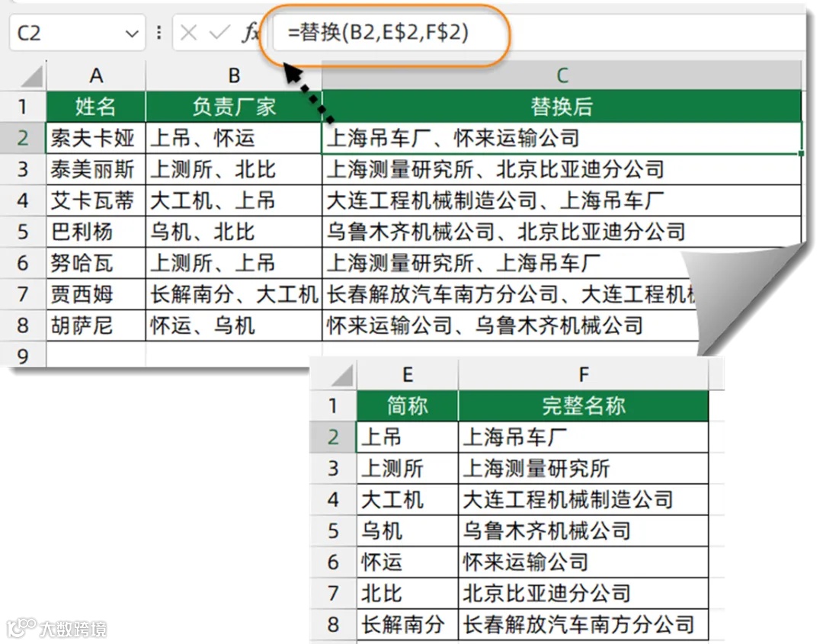Click cell 怀来运输公司 in column F
The height and width of the screenshot is (644, 823).
point(584,562)
